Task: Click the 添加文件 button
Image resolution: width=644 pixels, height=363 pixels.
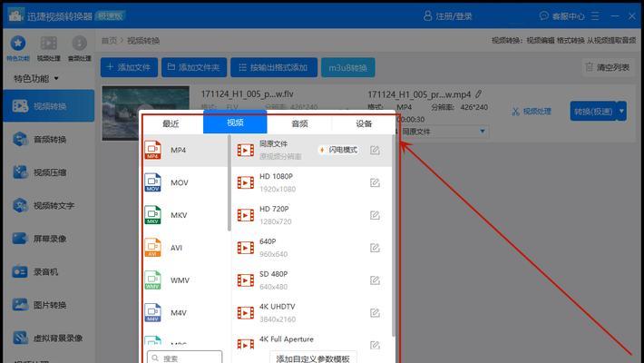Action: click(x=129, y=67)
